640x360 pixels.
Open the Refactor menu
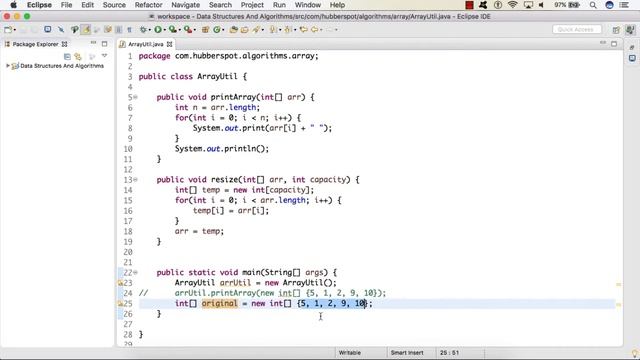coord(149,5)
